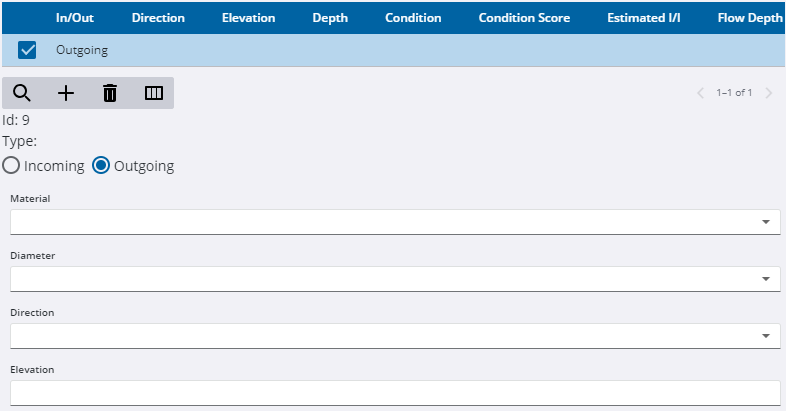Delete selected row with trash icon
Image resolution: width=786 pixels, height=411 pixels.
pos(110,93)
